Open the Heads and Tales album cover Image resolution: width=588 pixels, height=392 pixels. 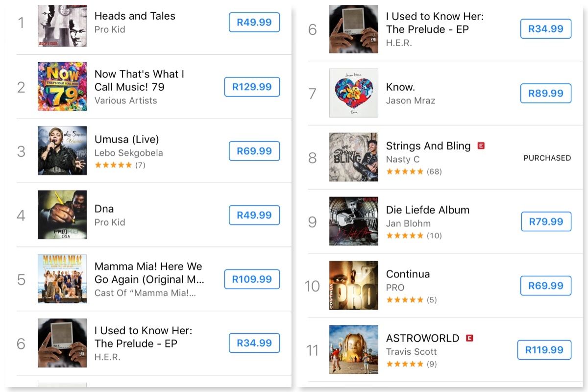[x=62, y=25]
